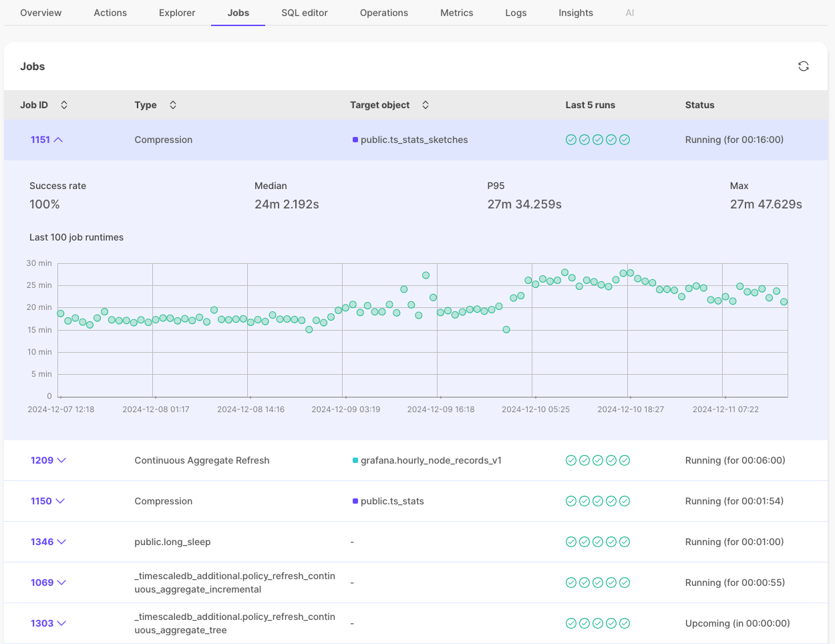Screen dimensions: 835x644
Task: Click the last data point in runtime chart
Action: click(784, 302)
